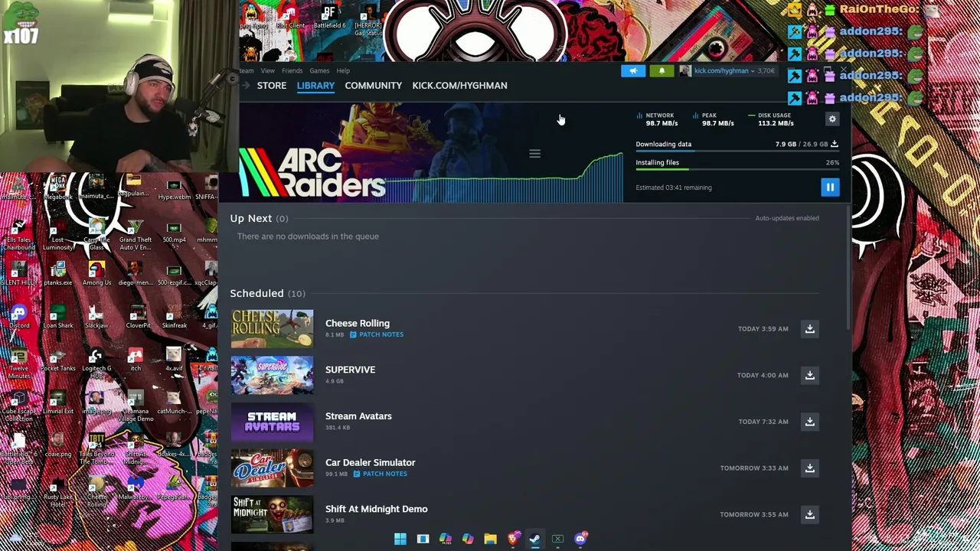The width and height of the screenshot is (980, 551).
Task: Open Steam announcements megaphone icon
Action: tap(633, 71)
